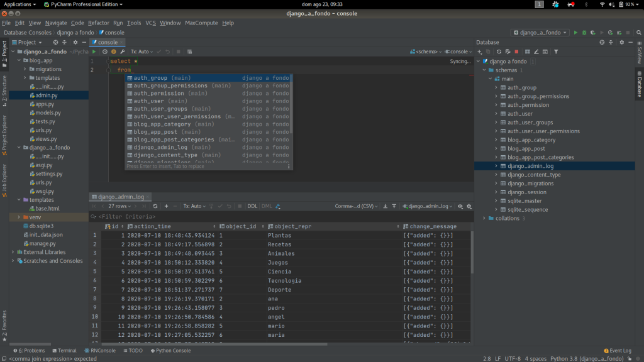Open Search Everywhere magnifier icon

639,33
